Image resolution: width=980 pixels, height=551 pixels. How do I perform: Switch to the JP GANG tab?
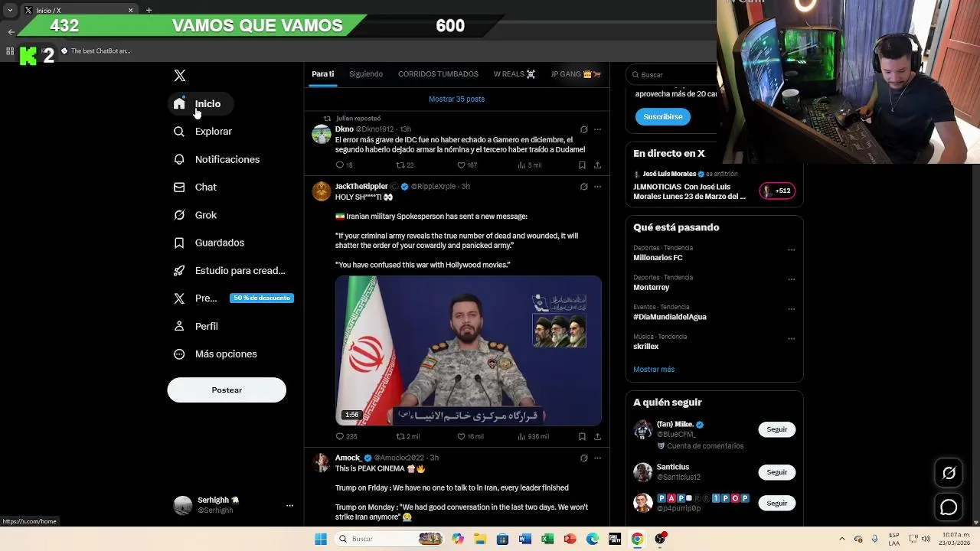[x=576, y=74]
